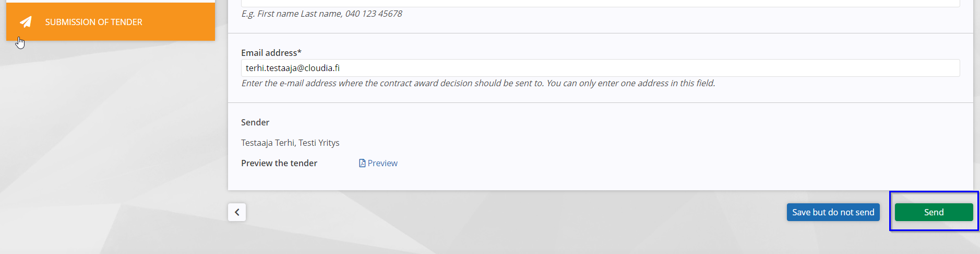This screenshot has width=980, height=254.
Task: Send the tender with the green button
Action: click(x=934, y=212)
